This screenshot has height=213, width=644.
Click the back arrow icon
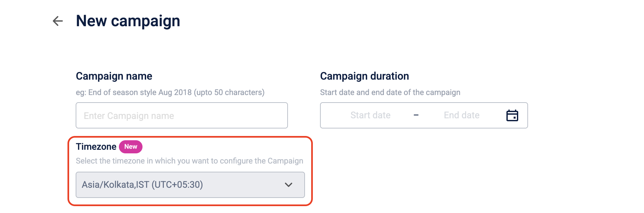pos(58,21)
